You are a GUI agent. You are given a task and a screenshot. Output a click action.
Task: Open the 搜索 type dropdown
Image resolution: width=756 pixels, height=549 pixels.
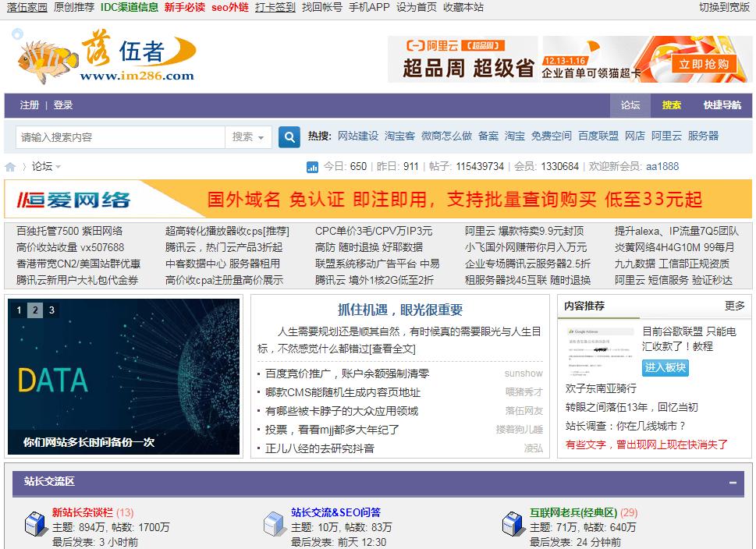(248, 137)
